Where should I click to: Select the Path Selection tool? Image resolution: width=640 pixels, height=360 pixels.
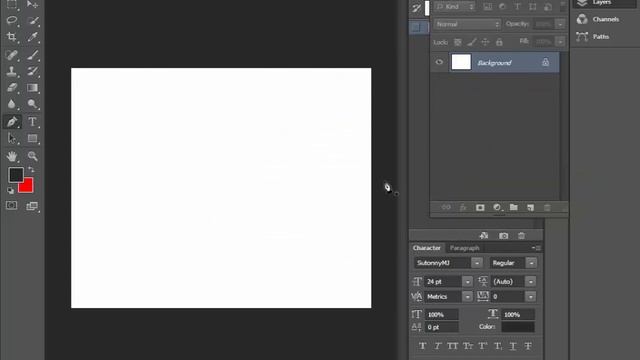pos(11,138)
